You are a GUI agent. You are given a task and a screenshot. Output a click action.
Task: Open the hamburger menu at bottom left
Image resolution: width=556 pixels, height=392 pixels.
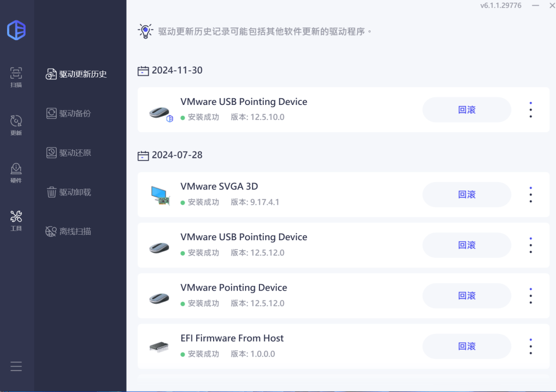click(x=15, y=366)
